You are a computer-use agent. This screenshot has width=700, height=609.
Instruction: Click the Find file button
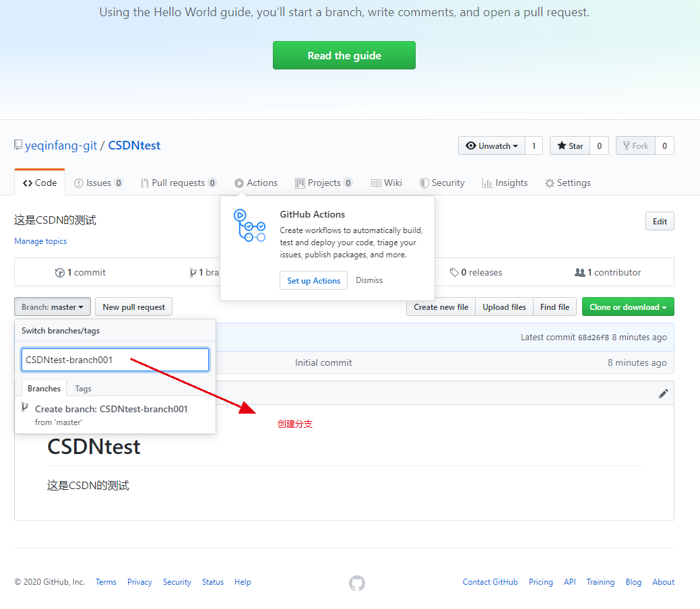pos(554,307)
